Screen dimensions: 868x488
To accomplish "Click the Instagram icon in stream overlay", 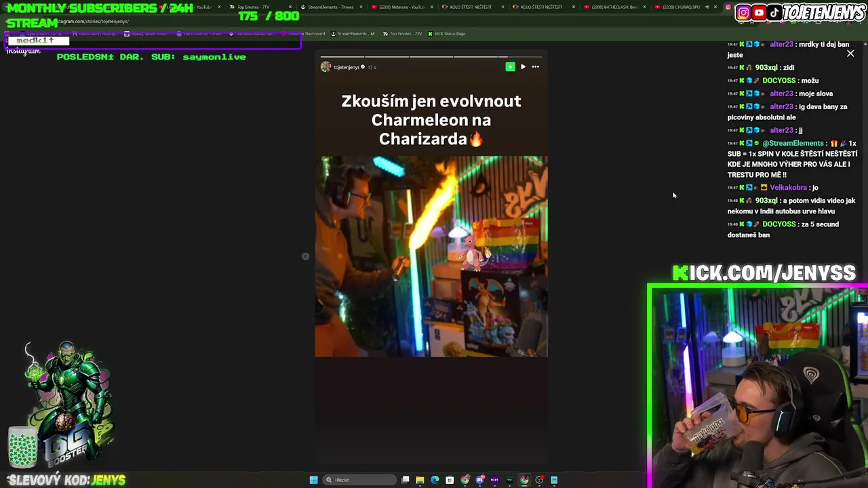I will click(743, 12).
